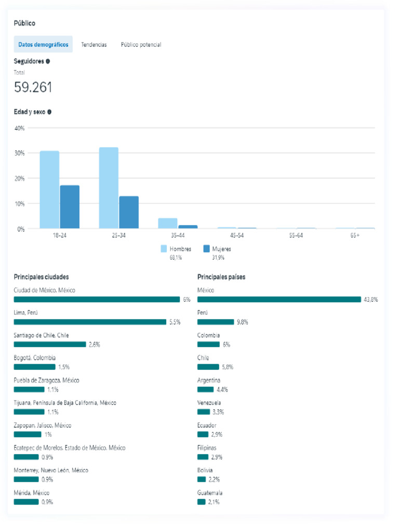Image resolution: width=399 pixels, height=532 pixels.
Task: Click the Puebla de Zaragoza, México label
Action: coord(46,380)
